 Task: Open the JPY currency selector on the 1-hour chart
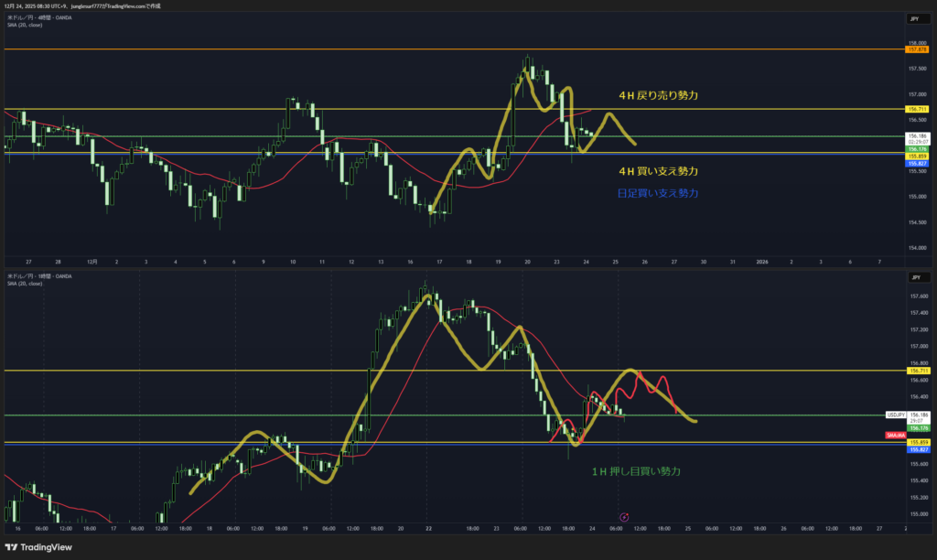click(913, 276)
